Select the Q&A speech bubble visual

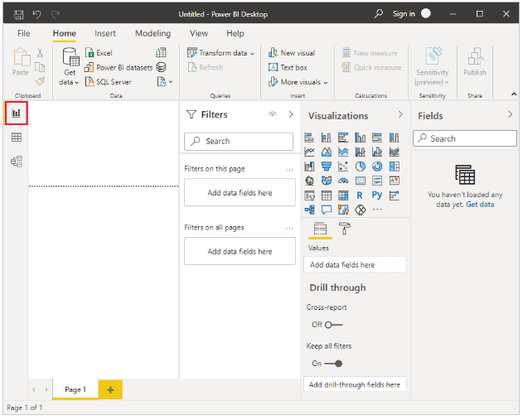click(x=327, y=210)
